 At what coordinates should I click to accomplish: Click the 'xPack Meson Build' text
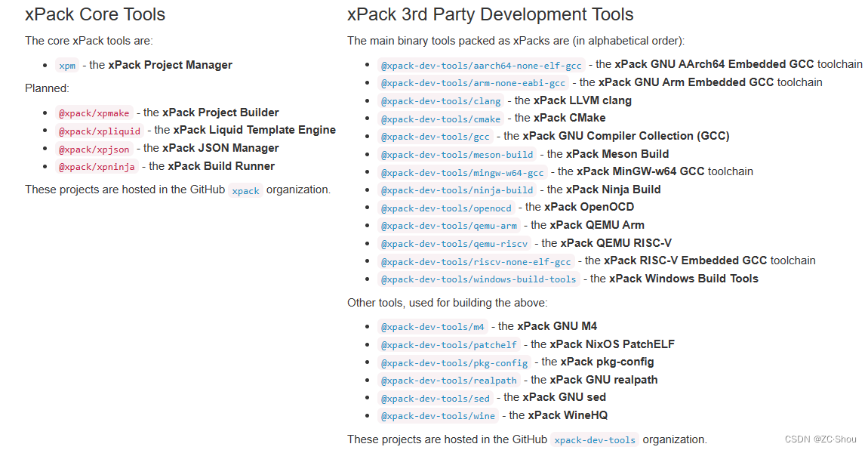617,154
